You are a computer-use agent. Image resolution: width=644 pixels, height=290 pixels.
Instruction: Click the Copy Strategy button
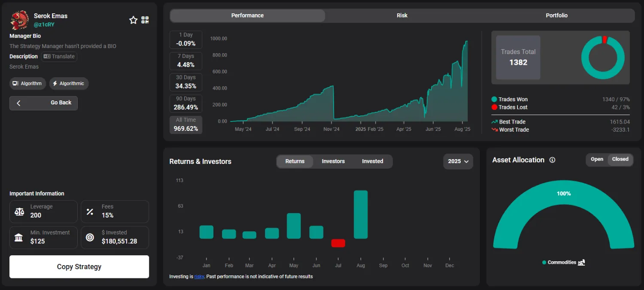(x=79, y=267)
